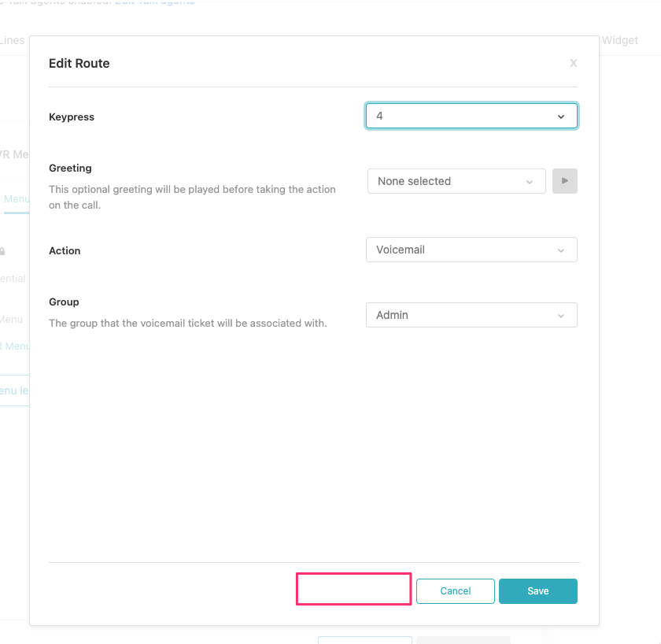
Task: Close the Edit Route dialog with X
Action: 573,63
